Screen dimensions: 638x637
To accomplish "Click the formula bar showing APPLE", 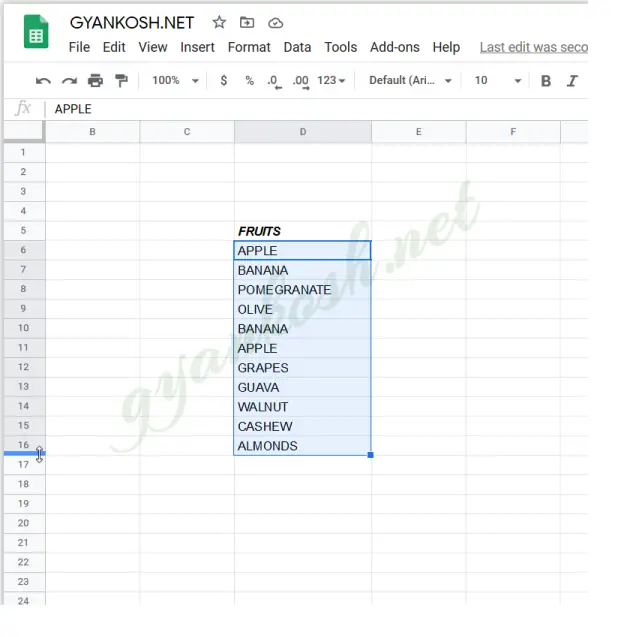I will coord(317,109).
